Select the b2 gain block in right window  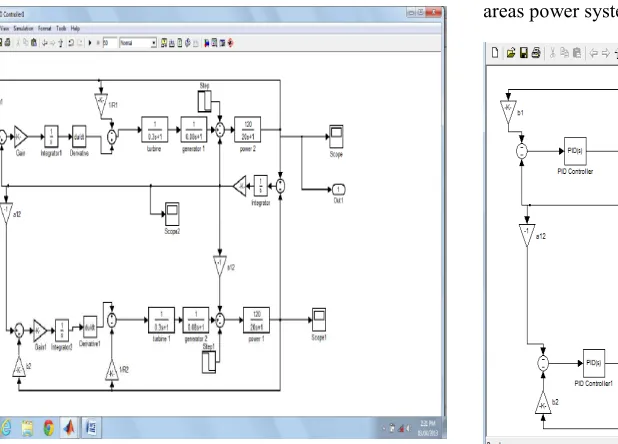(x=543, y=403)
